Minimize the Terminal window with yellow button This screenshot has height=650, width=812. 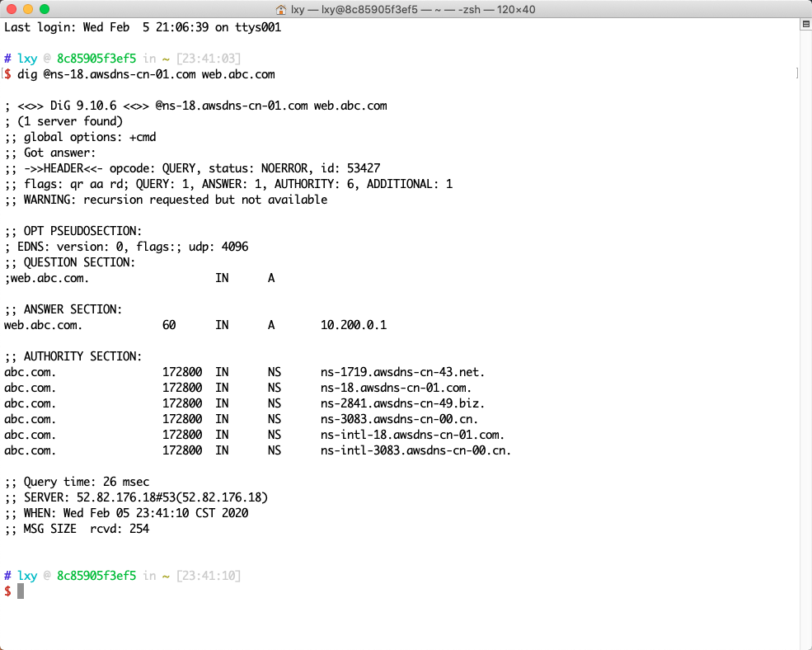coord(28,9)
